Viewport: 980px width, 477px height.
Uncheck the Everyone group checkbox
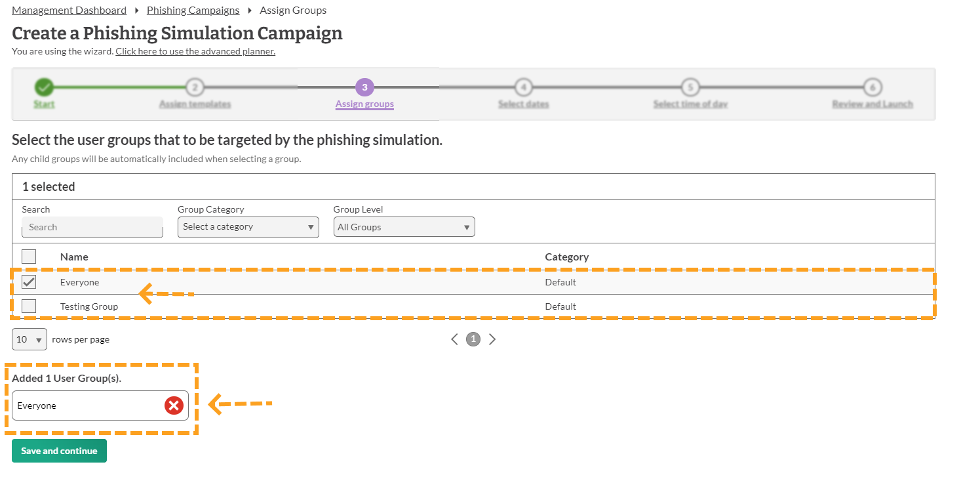(29, 282)
